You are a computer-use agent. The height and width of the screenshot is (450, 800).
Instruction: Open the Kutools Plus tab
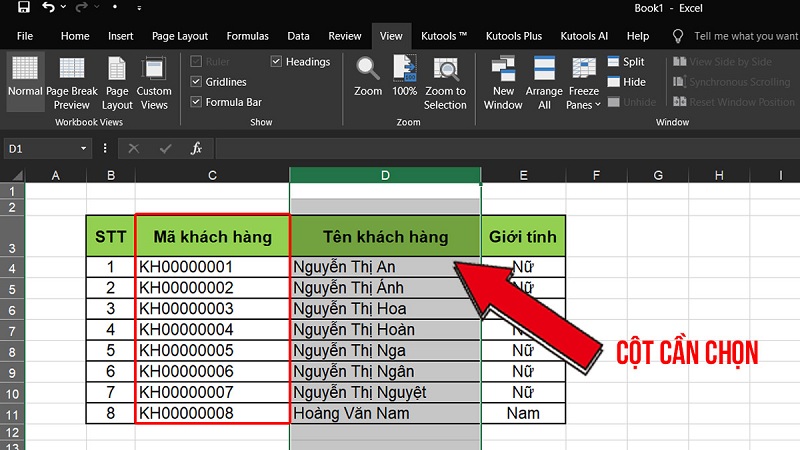514,36
